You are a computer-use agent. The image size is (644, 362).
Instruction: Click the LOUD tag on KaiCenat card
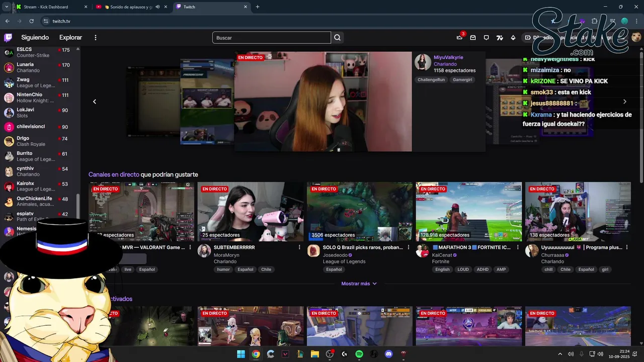click(463, 269)
